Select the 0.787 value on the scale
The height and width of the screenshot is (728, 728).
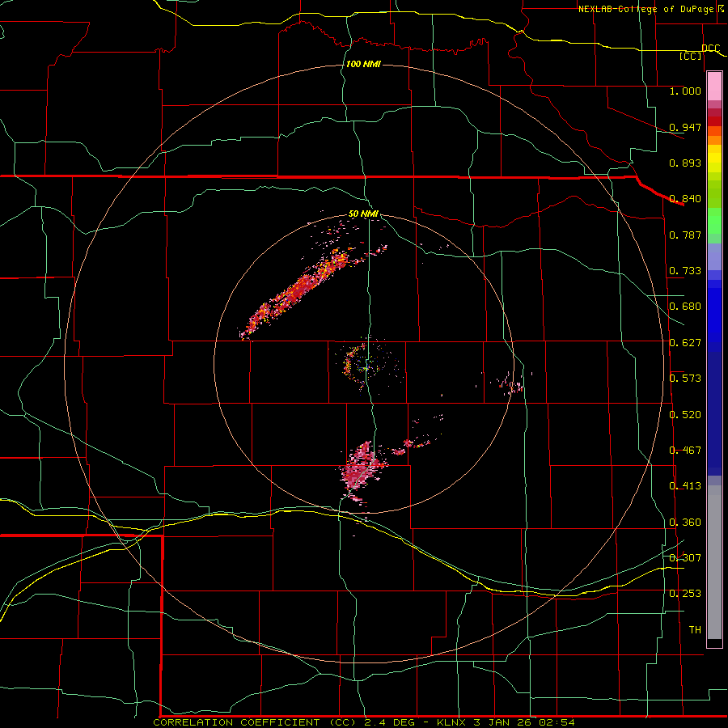685,235
